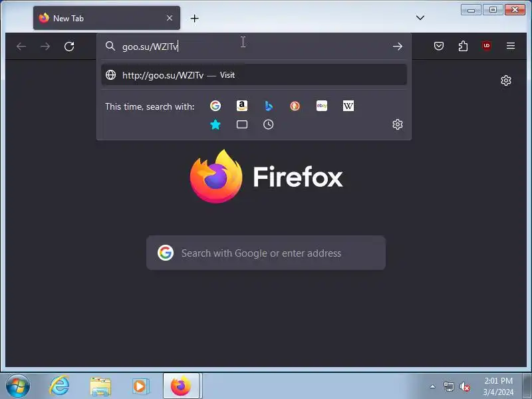532x399 pixels.
Task: Reload the current page
Action: [69, 46]
